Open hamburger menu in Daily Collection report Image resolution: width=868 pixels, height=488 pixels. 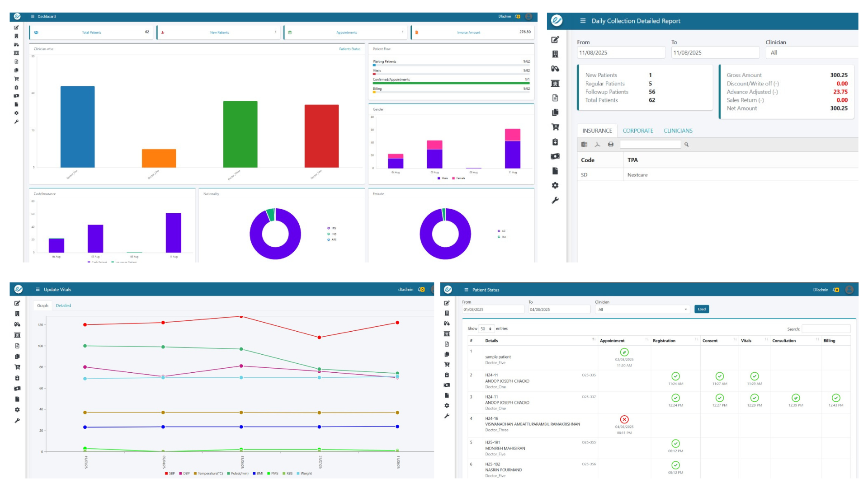click(x=583, y=21)
